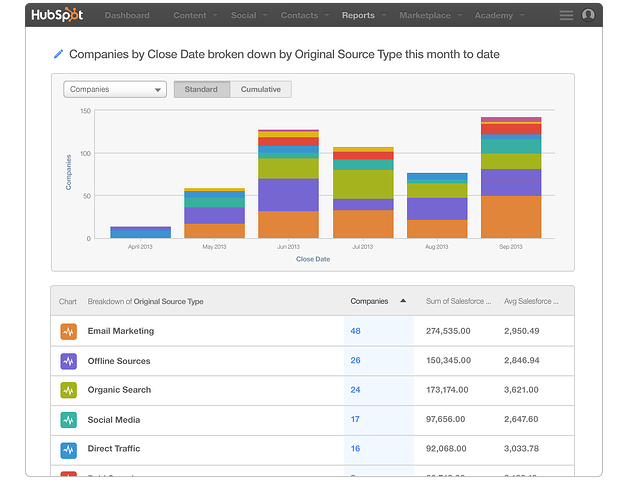Open the Companies dropdown selector
Screen dimensions: 624x504
[114, 89]
